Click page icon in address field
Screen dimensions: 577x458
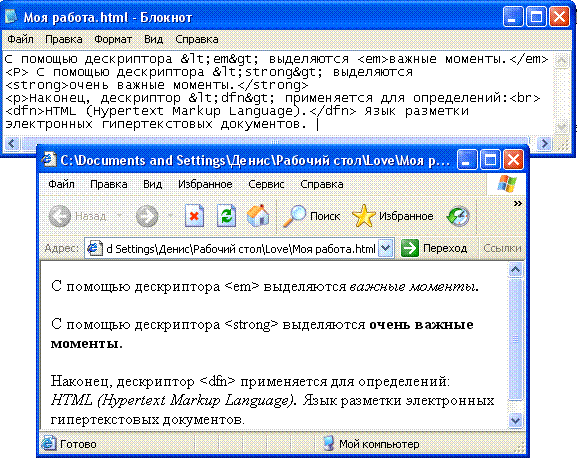point(95,248)
